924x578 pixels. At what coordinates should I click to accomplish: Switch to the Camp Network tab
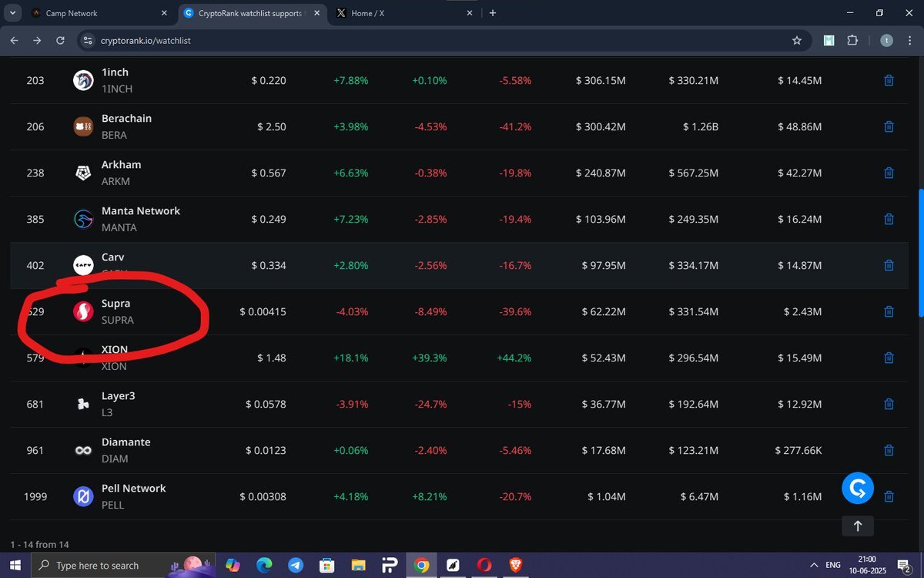(x=98, y=13)
